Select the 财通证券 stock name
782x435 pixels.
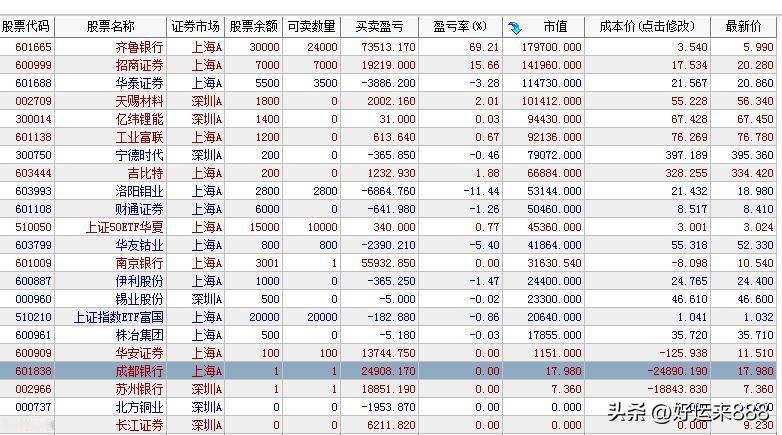(x=139, y=209)
